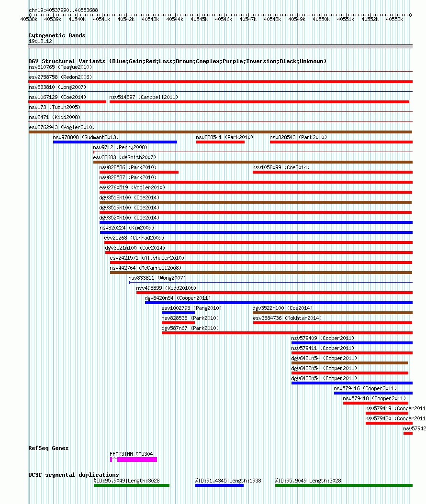Select nsv1067129 (Coe2014) variant
The image size is (426, 504).
[67, 102]
